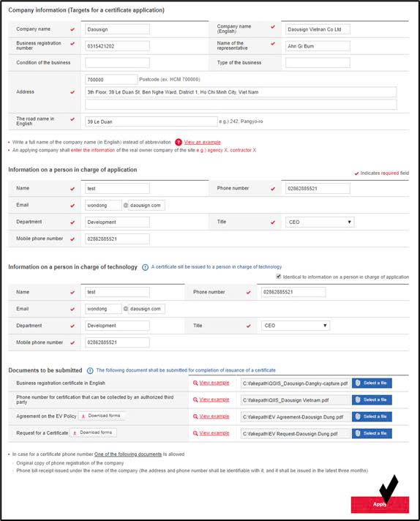Download forms for Request for a Certificate
The width and height of the screenshot is (420, 521).
pyautogui.click(x=93, y=432)
